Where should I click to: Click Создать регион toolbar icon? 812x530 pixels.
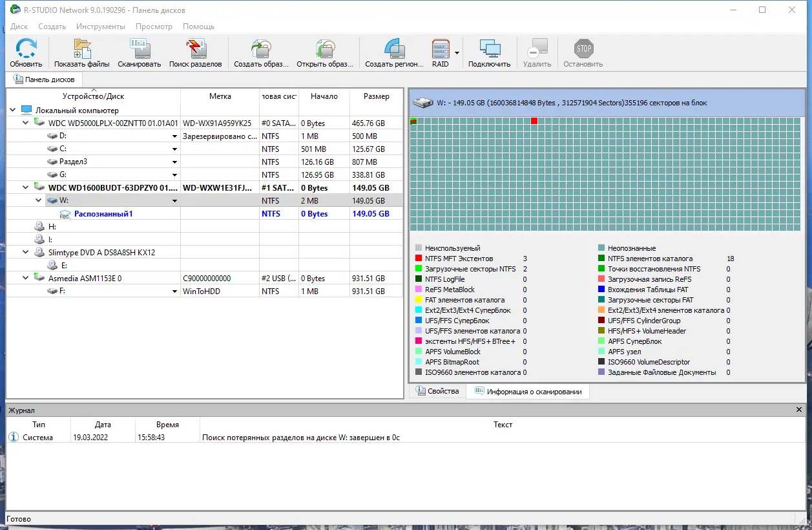394,49
